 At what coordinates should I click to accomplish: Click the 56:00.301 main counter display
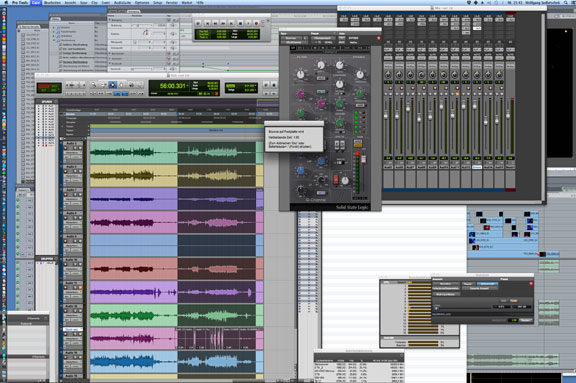(172, 86)
